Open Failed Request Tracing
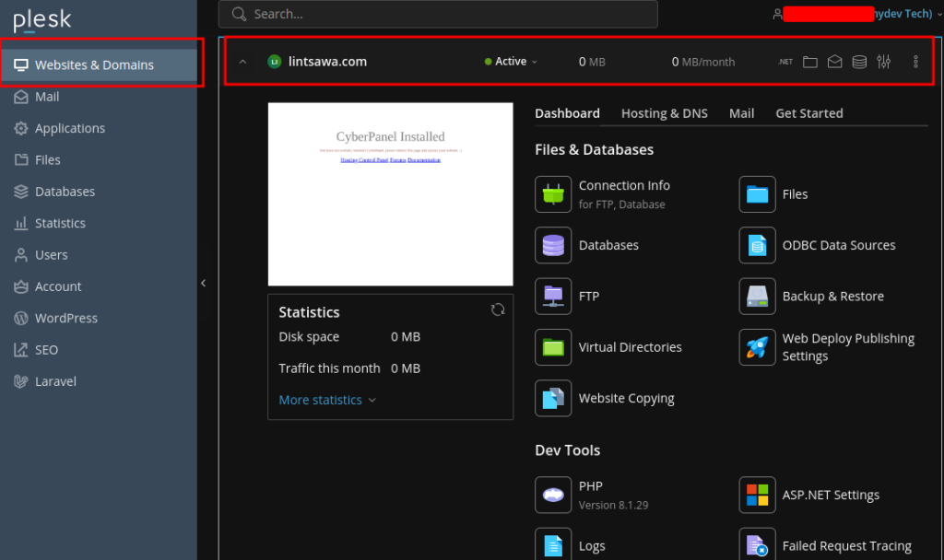Viewport: 944px width, 560px height. point(825,545)
